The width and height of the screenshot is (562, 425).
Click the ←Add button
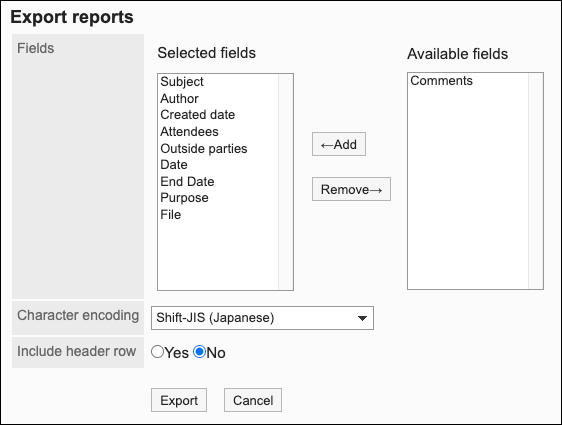coord(339,144)
